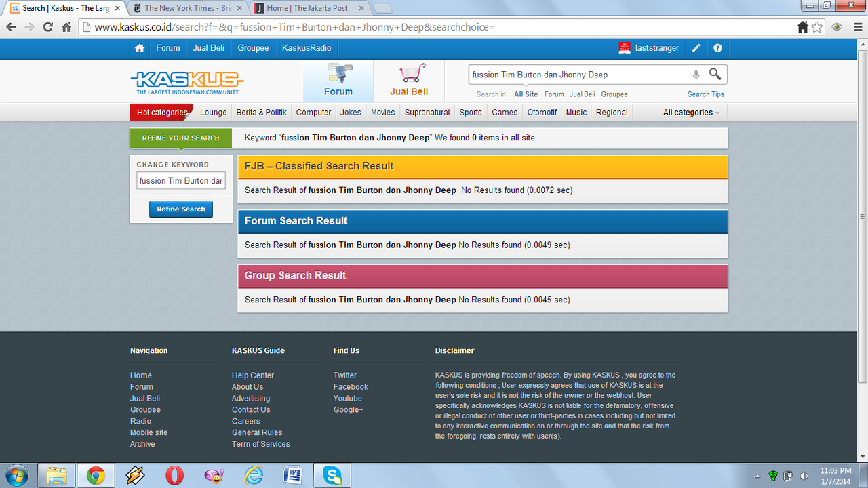Reload the page

[47, 27]
